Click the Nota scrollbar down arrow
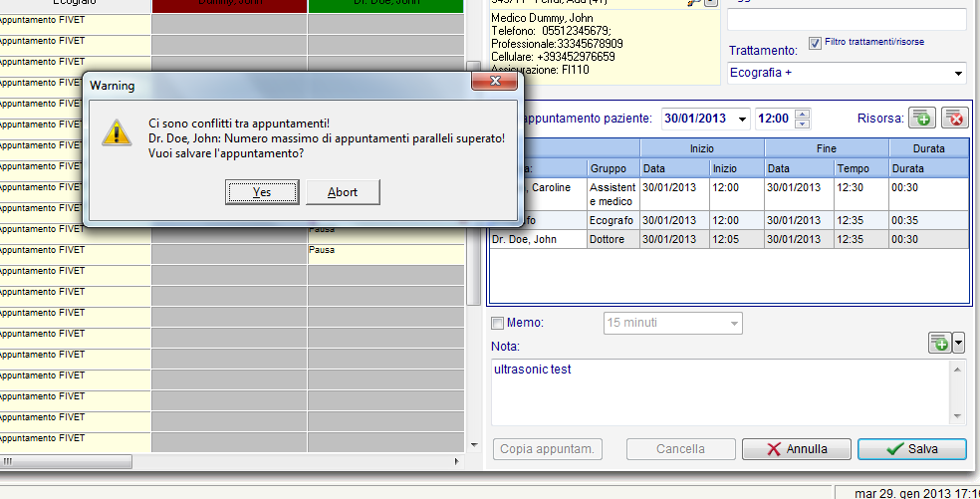 click(957, 416)
